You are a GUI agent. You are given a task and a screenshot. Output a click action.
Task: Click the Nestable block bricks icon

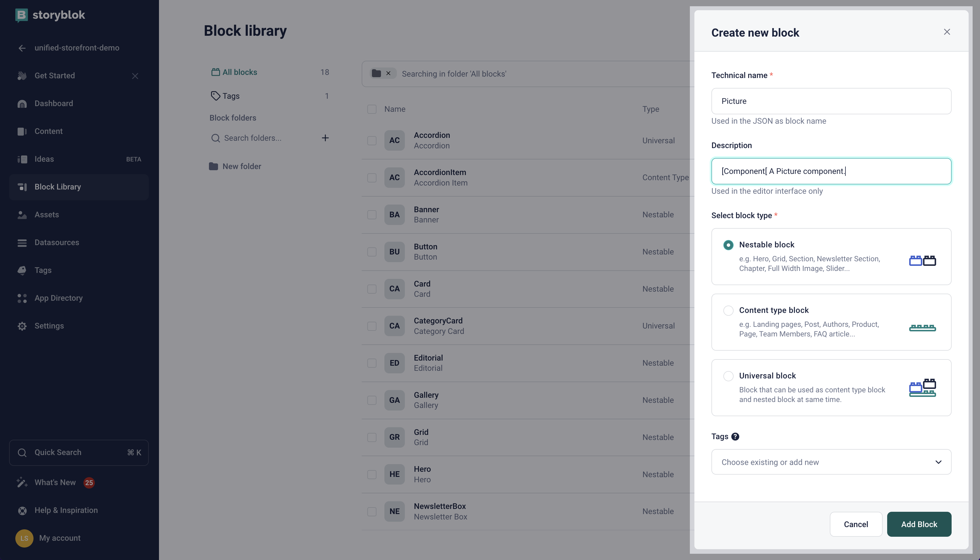point(922,260)
